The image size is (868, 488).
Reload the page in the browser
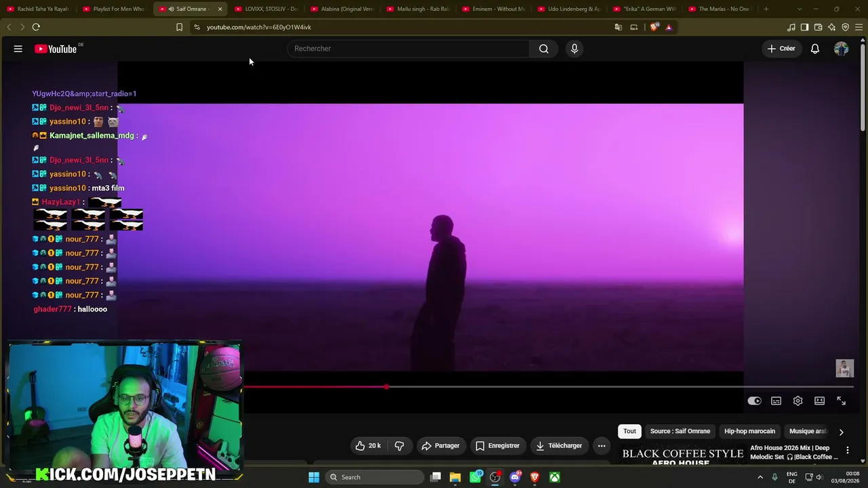[x=36, y=27]
